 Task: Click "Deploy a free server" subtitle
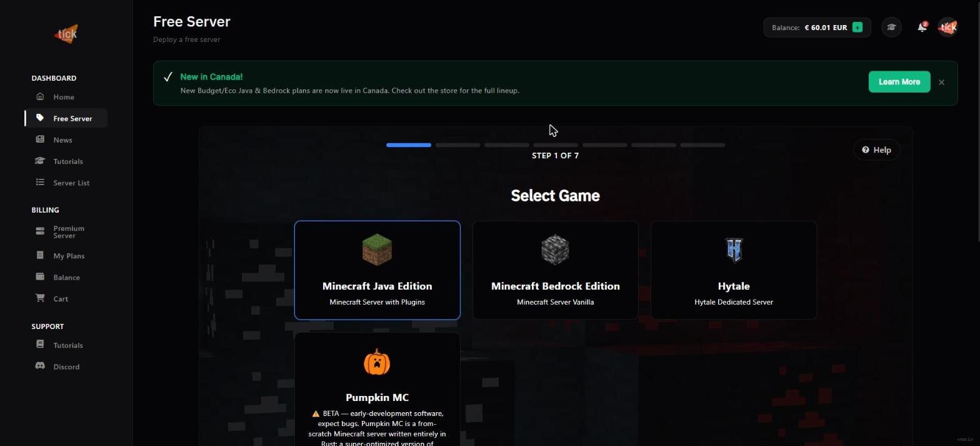(x=186, y=39)
